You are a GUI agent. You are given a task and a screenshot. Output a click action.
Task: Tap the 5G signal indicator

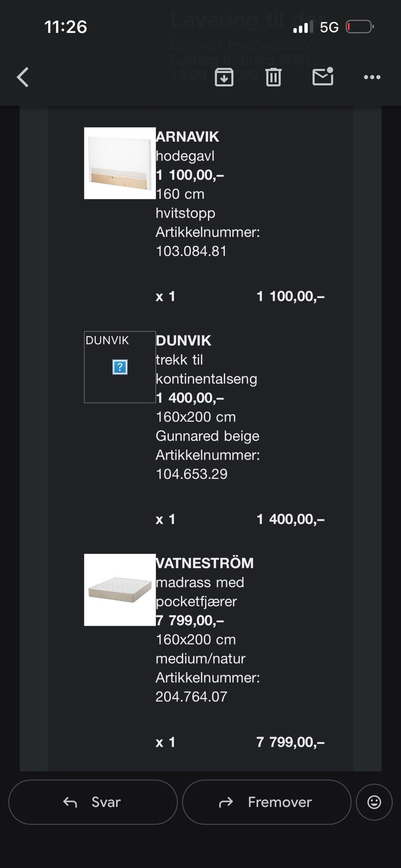329,28
